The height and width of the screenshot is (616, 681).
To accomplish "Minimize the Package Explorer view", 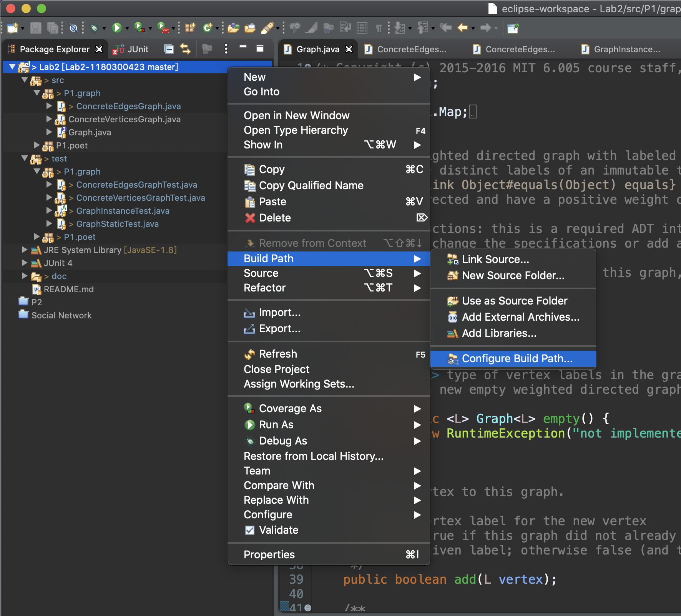I will click(243, 48).
